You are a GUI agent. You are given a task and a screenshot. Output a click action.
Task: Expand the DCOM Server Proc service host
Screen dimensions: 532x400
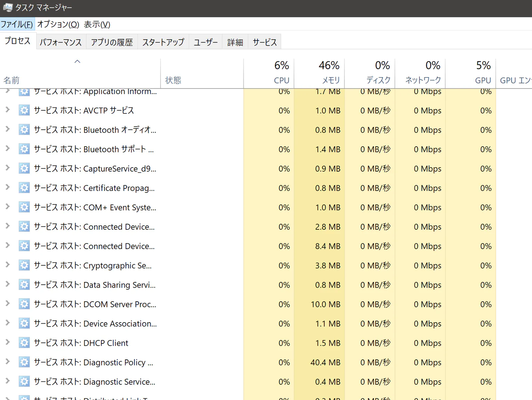tap(7, 303)
